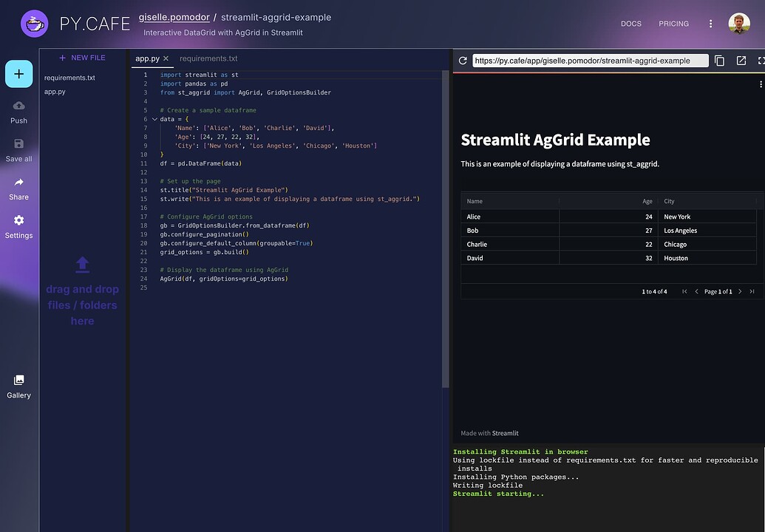
Task: Click the NEW FILE button
Action: 82,58
